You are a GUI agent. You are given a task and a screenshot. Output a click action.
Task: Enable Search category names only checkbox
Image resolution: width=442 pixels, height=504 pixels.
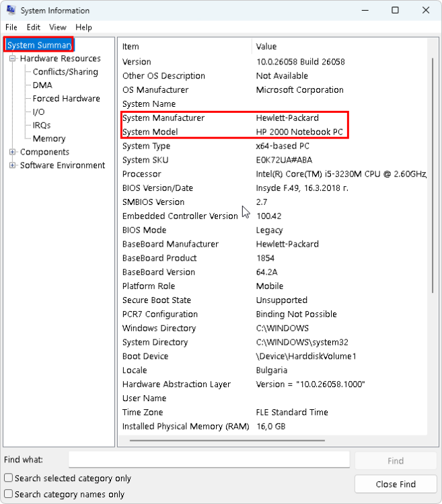click(8, 494)
